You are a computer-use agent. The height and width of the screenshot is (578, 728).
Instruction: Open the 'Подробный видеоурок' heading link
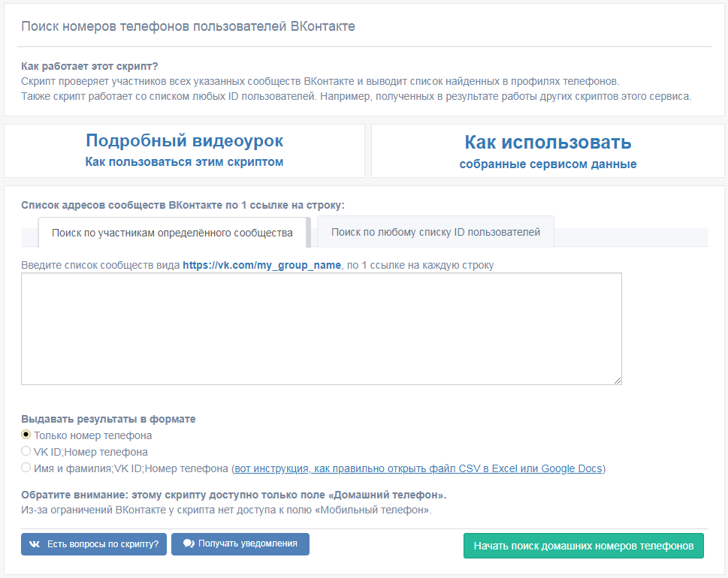coord(184,140)
